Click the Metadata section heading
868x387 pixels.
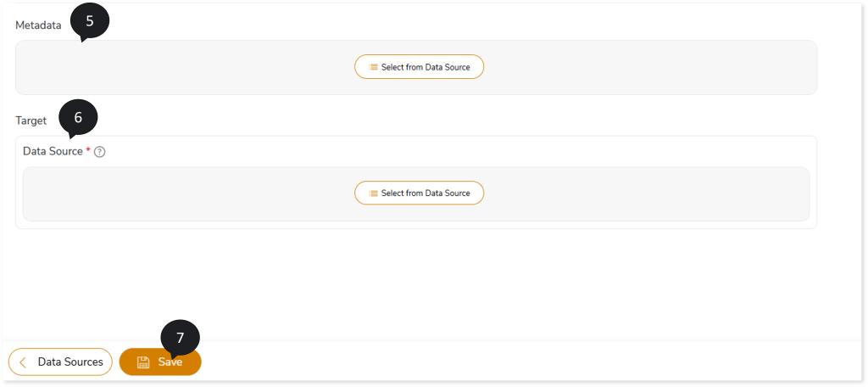(38, 25)
